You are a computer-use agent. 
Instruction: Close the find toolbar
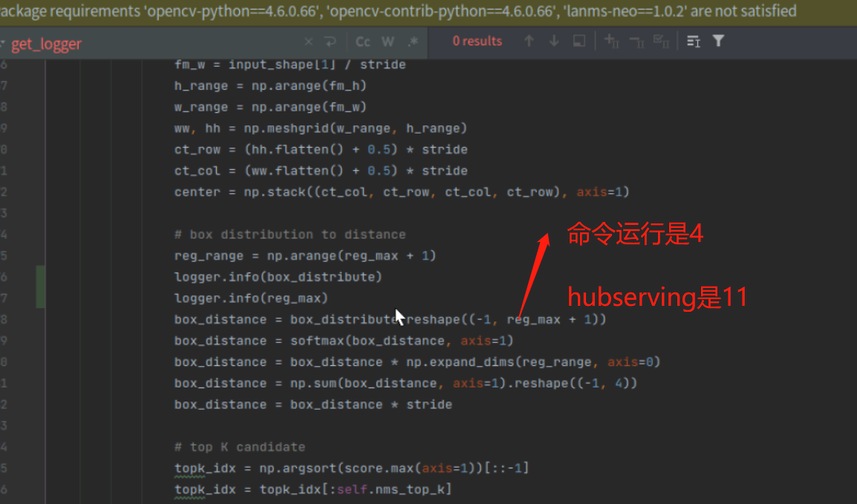[x=308, y=41]
